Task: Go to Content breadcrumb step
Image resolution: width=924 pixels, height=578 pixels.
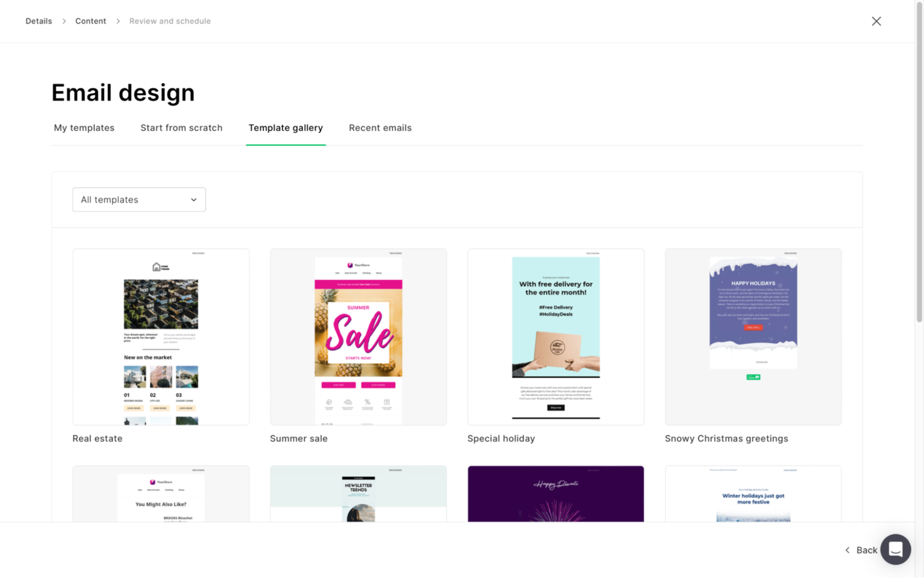Action: point(91,21)
